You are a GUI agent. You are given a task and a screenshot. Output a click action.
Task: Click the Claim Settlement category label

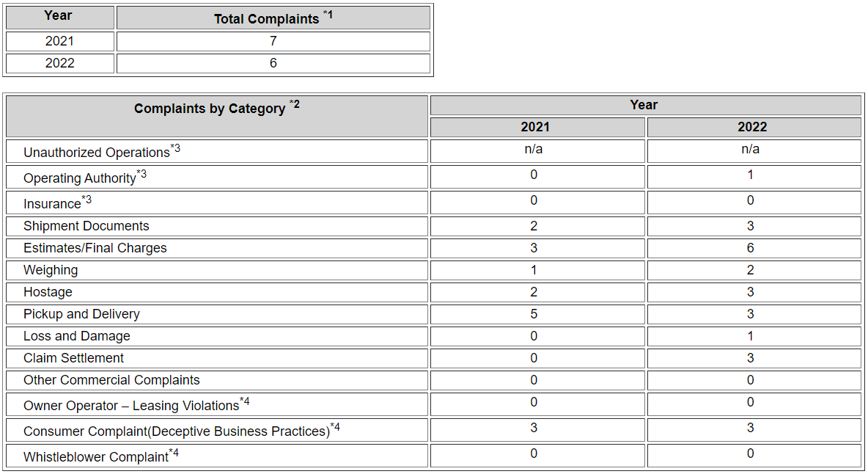pos(73,358)
